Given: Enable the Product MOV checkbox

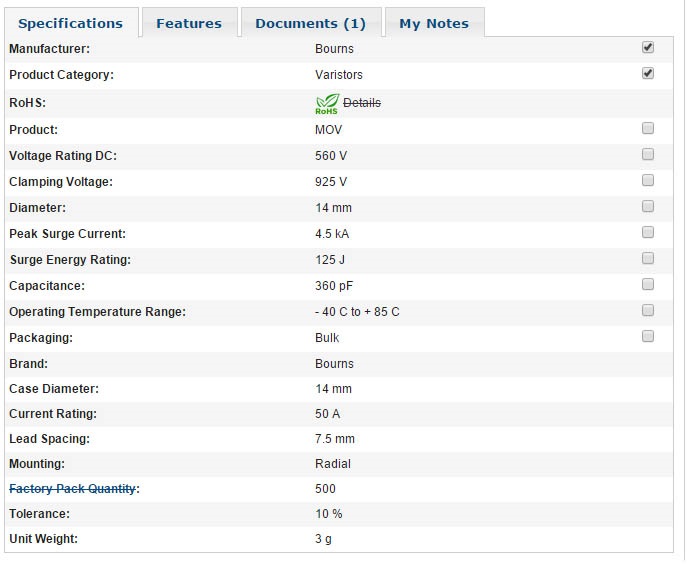Looking at the screenshot, I should pos(648,128).
